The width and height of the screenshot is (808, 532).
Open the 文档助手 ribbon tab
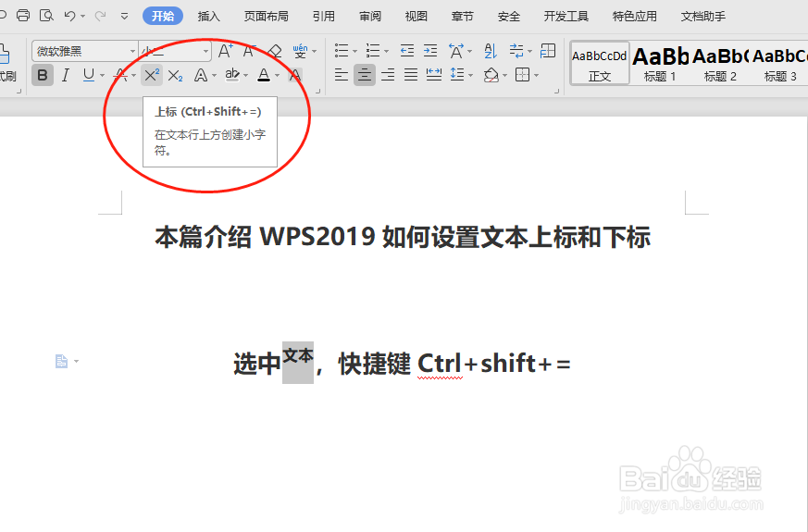click(x=702, y=17)
